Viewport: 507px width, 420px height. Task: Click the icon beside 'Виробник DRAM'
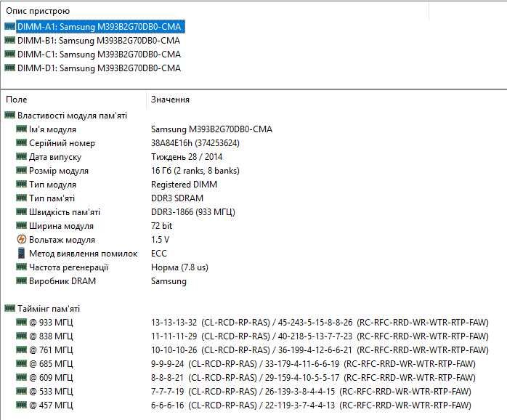[x=21, y=280]
